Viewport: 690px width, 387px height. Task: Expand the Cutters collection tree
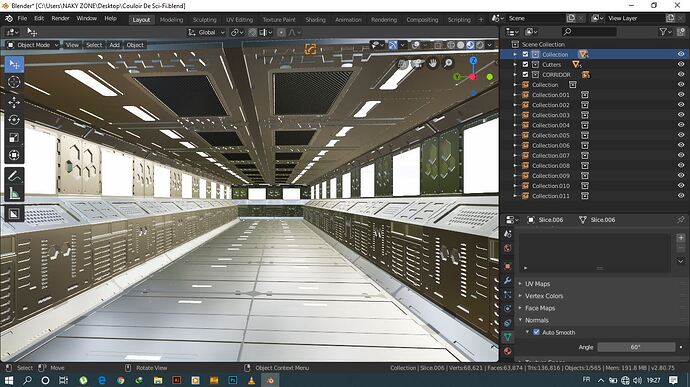pos(515,64)
